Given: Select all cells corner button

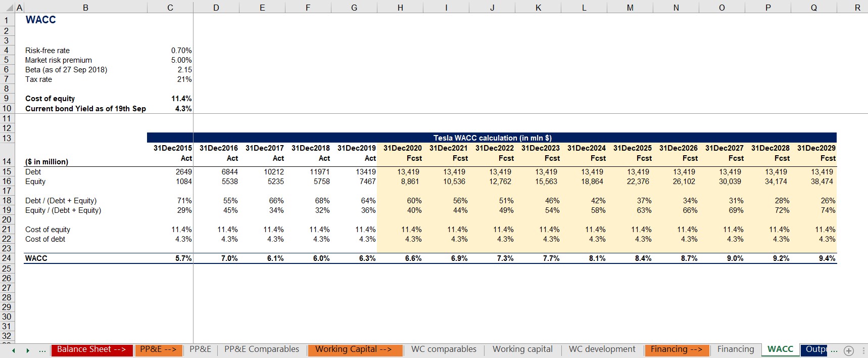Looking at the screenshot, I should [x=7, y=7].
